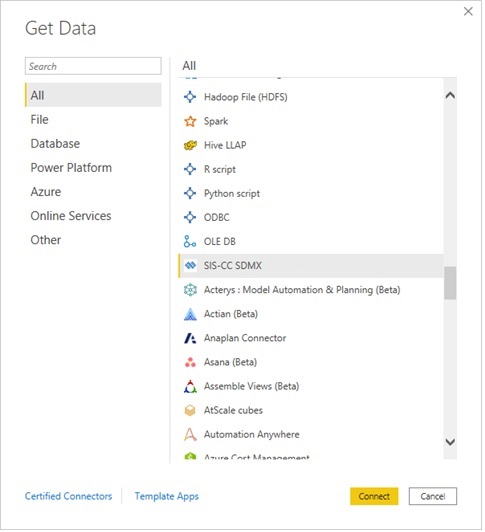Click the yellow Connect button
Viewport: 485px width, 532px height.
click(374, 496)
